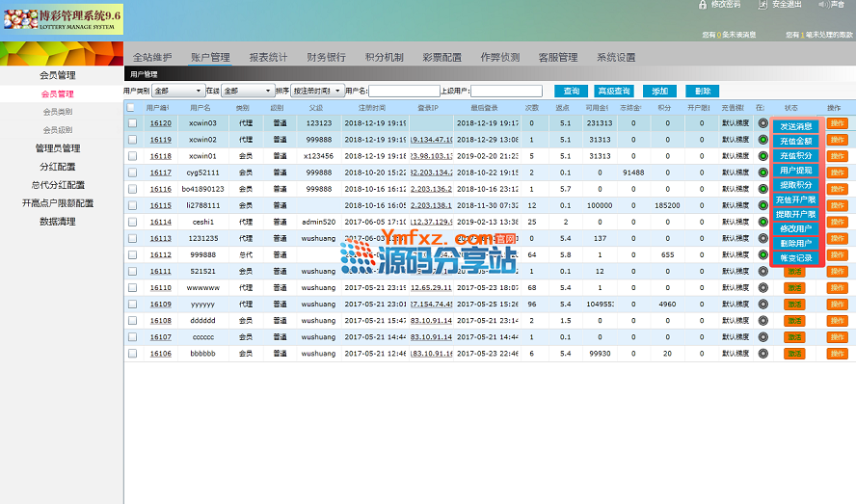Toggle the 声音 speaker icon
The width and height of the screenshot is (856, 504).
(821, 5)
